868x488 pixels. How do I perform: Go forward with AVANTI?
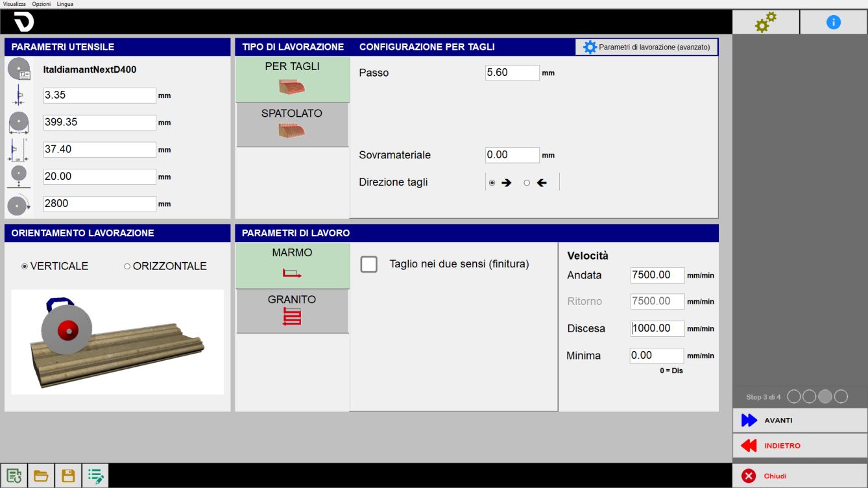point(800,421)
